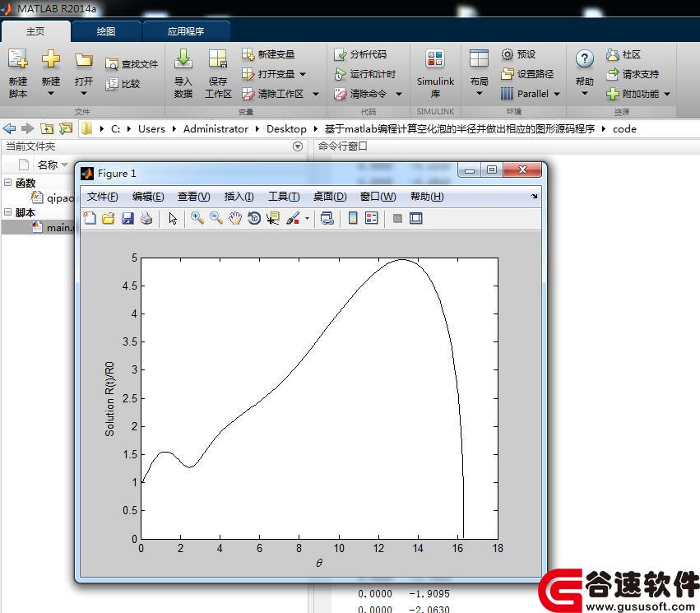
Task: Expand Clear Workspace (清除工作区) dropdown
Action: [x=316, y=94]
